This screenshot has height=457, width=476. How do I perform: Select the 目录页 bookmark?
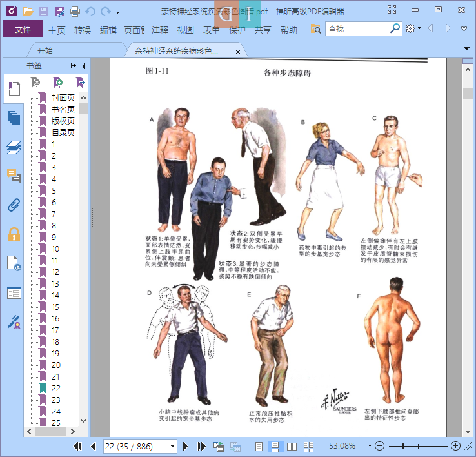click(x=63, y=132)
